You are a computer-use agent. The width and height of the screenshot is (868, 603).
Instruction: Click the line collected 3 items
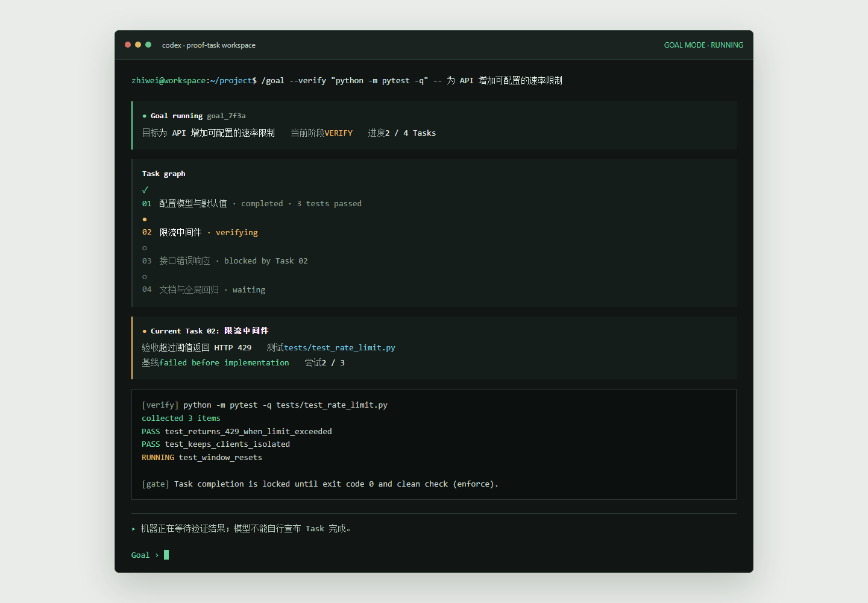pos(181,418)
